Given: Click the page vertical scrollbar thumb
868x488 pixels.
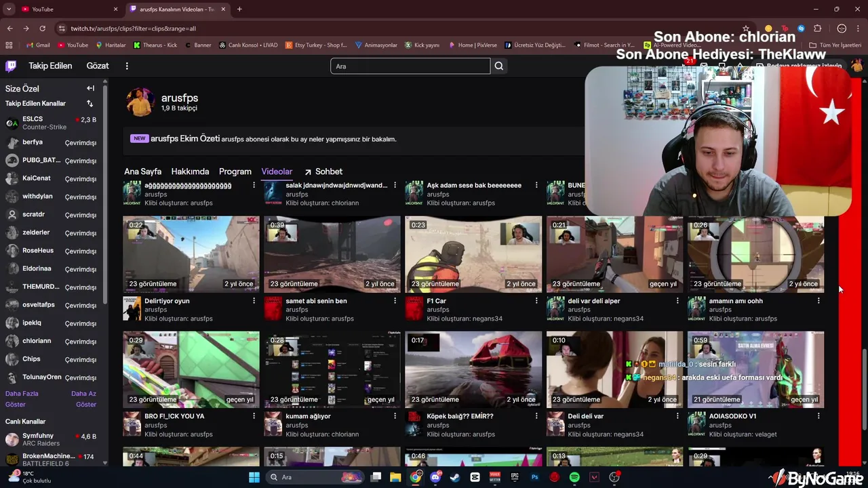Looking at the screenshot, I should [x=863, y=388].
